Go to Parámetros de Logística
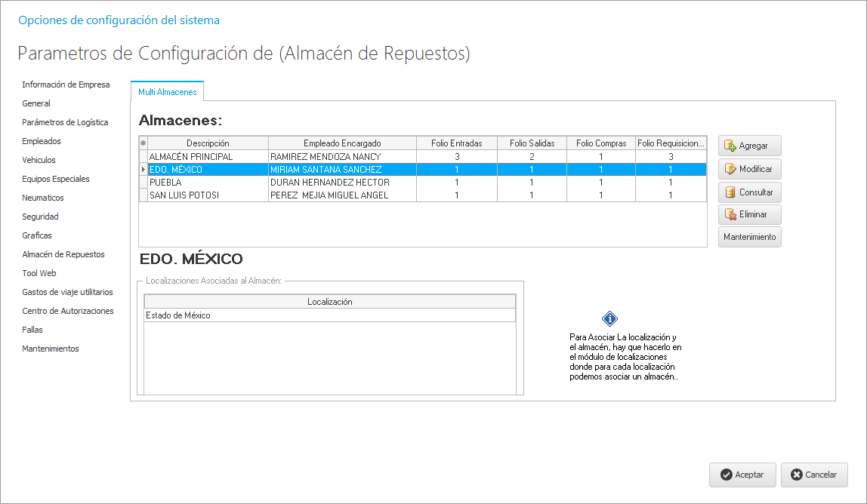 click(65, 122)
